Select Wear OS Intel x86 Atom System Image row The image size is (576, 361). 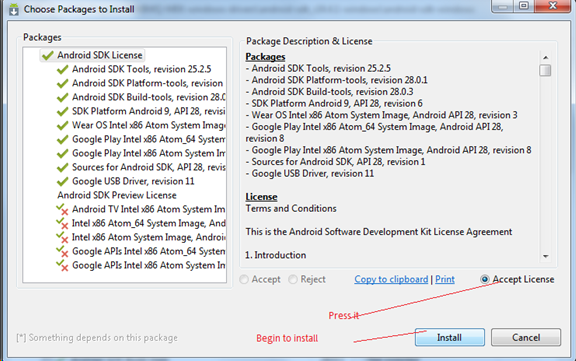click(x=149, y=125)
